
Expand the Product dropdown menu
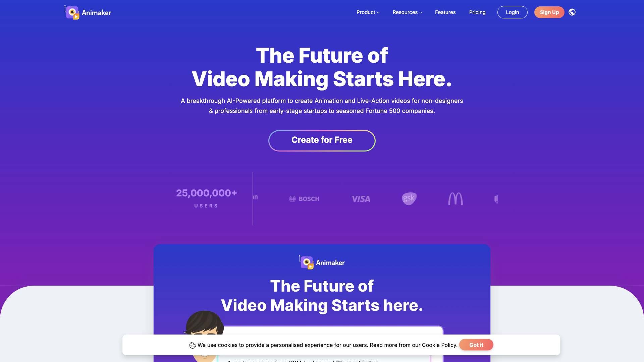click(x=368, y=12)
